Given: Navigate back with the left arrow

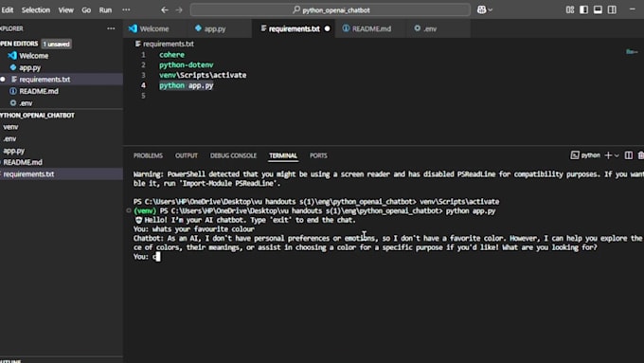Looking at the screenshot, I should click(165, 9).
